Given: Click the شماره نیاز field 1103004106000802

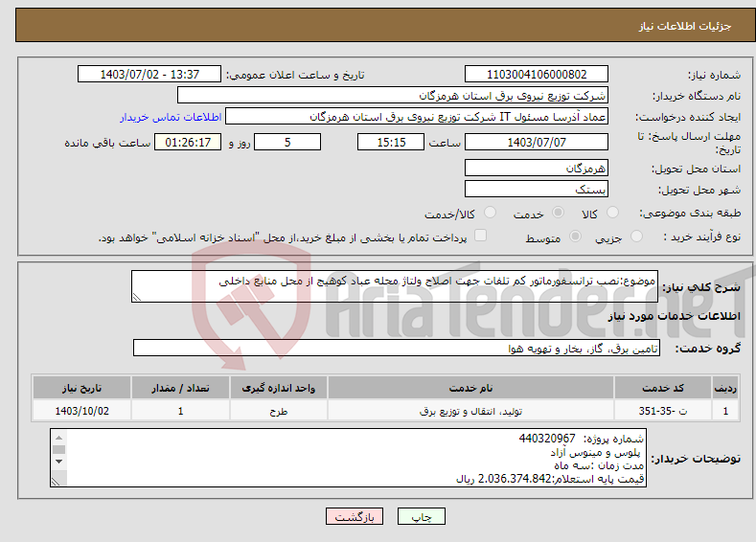Looking at the screenshot, I should pyautogui.click(x=537, y=74).
